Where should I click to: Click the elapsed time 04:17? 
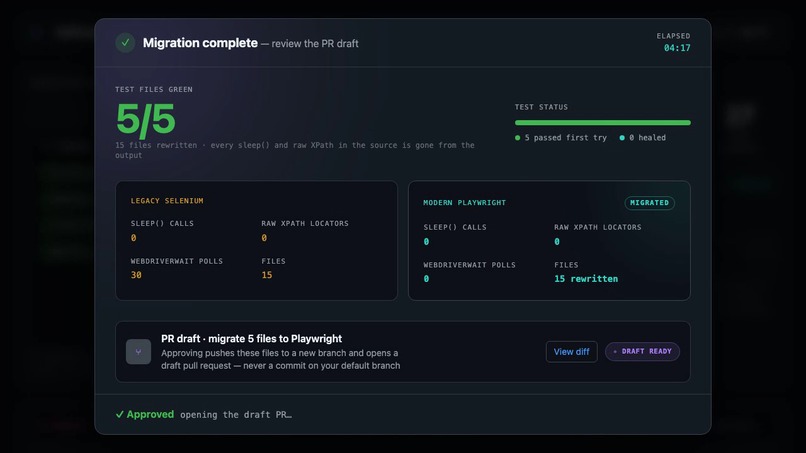click(676, 48)
